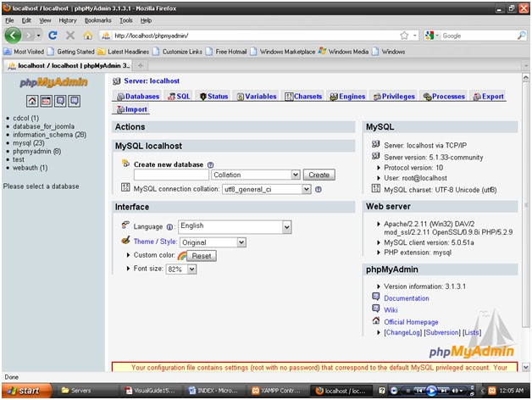Image resolution: width=532 pixels, height=400 pixels.
Task: Open the back-forward history dropdown arrow
Action: click(x=39, y=36)
